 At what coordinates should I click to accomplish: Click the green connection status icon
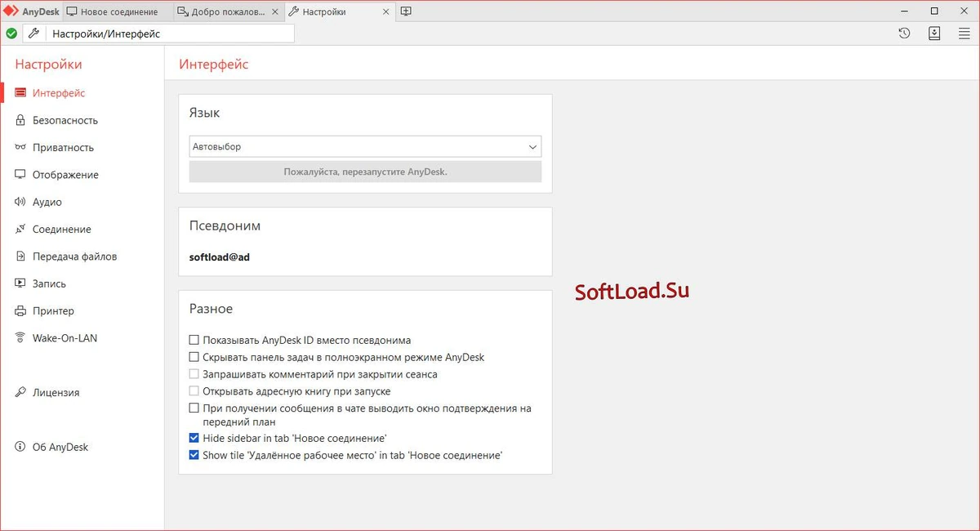coord(11,33)
